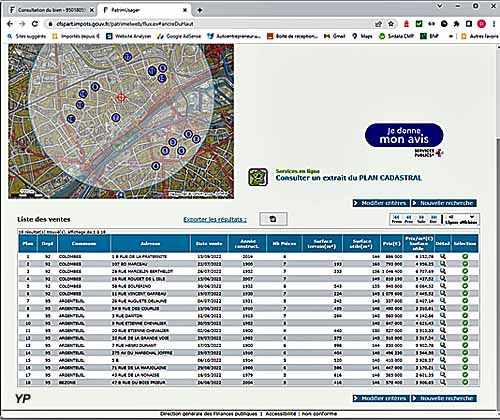The width and height of the screenshot is (500, 420).
Task: Open a new browser tab
Action: point(199,10)
